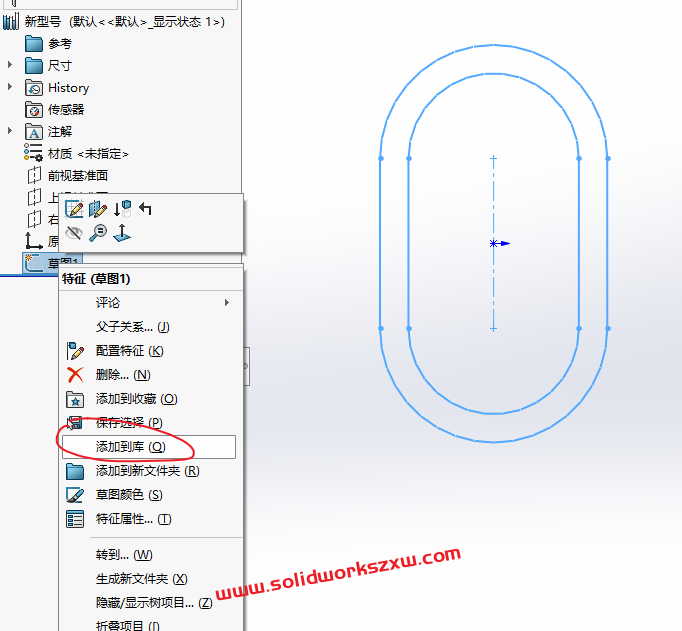Screen dimensions: 682x631
Task: Choose 隐藏/显示树项目... (Z) menu entry
Action: 149,603
